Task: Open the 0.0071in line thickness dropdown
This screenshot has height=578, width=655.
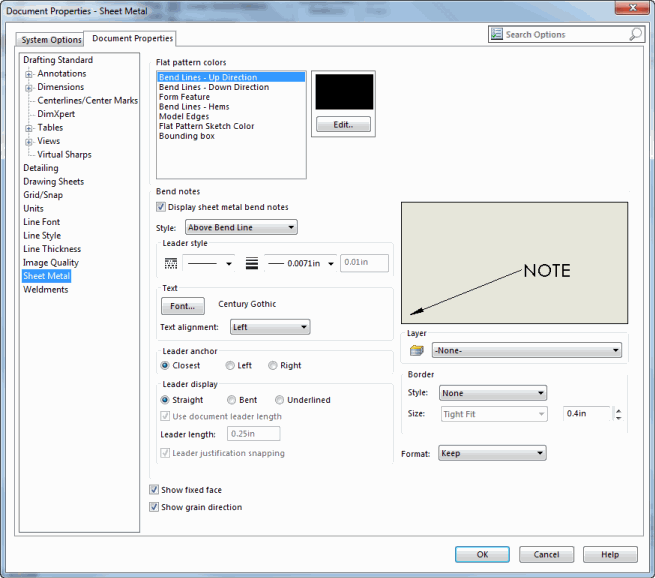Action: [x=301, y=264]
